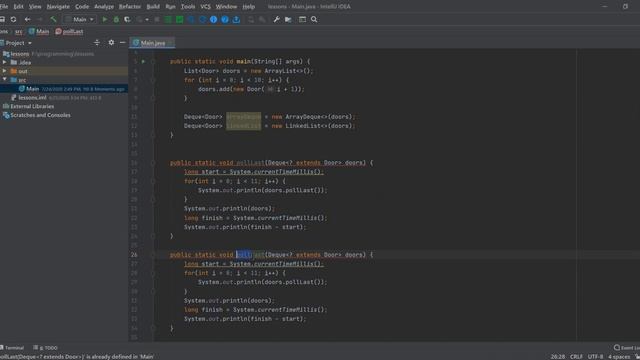Open Search Everywhere magnifier icon
Viewport: 640px width, 360px height.
coord(314,19)
